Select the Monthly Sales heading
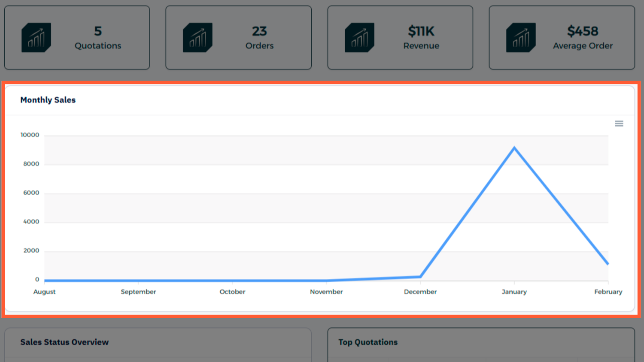The width and height of the screenshot is (644, 362). (48, 100)
